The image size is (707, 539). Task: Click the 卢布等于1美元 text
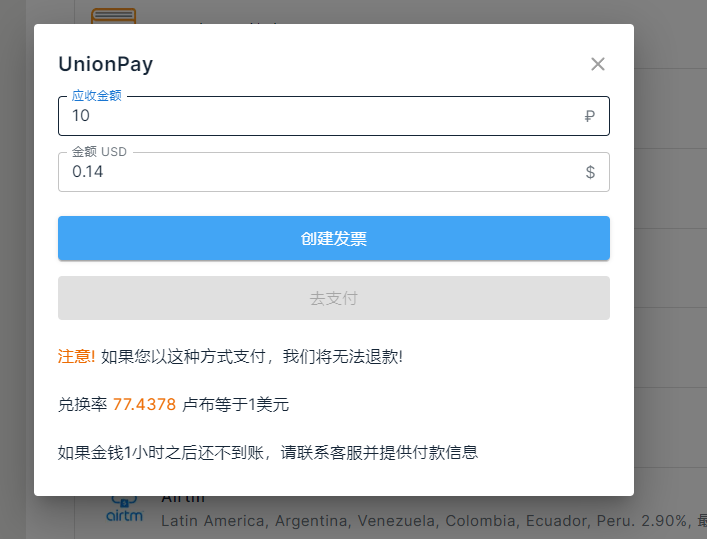[236, 404]
